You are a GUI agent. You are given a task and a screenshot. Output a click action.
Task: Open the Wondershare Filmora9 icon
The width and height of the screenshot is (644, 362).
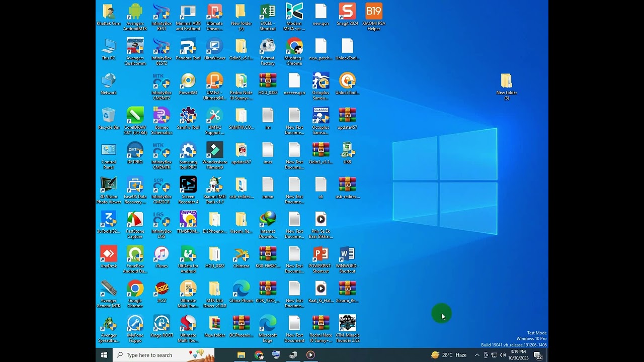215,150
